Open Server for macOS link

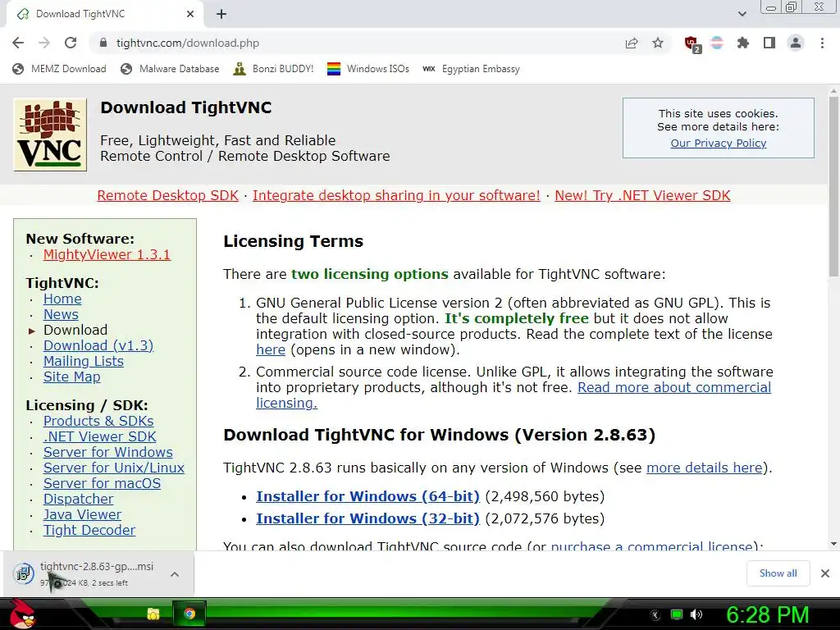(102, 483)
